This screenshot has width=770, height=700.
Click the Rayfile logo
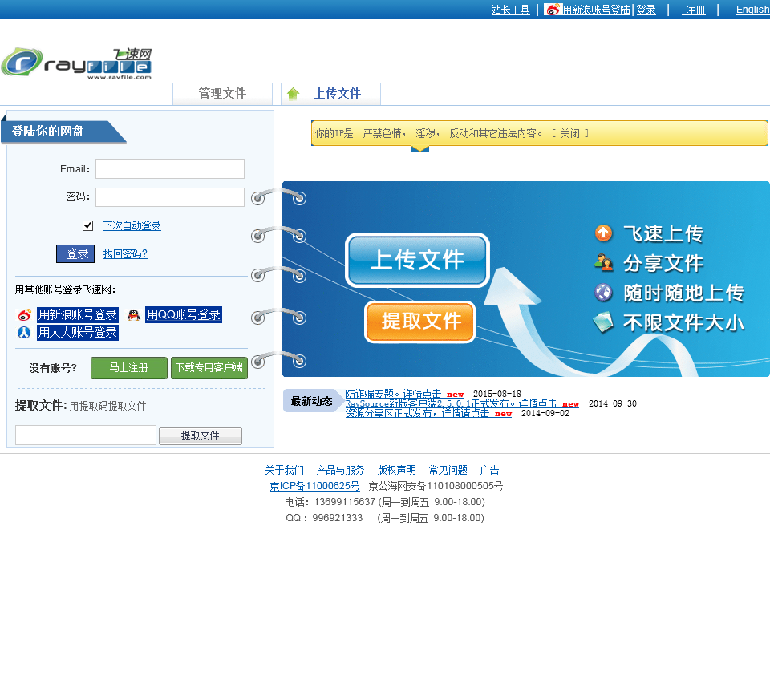(77, 63)
